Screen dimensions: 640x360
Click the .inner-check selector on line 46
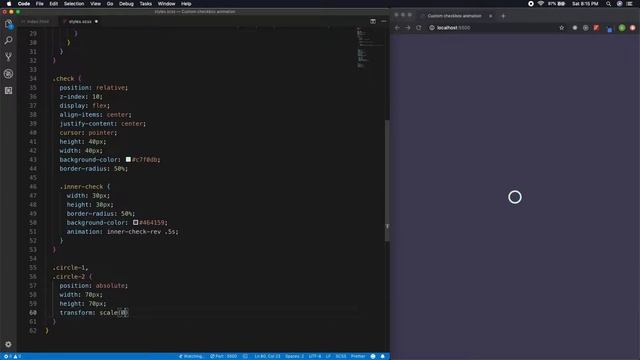tap(83, 187)
